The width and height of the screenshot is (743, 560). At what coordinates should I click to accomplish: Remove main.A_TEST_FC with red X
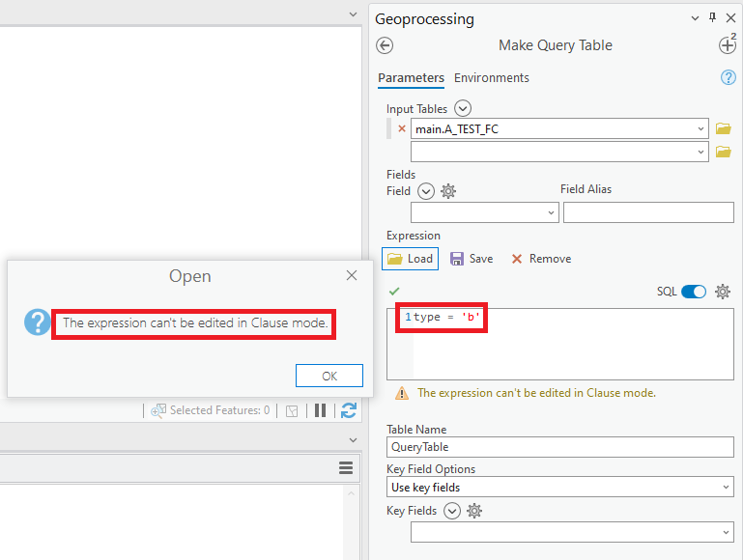pyautogui.click(x=402, y=128)
